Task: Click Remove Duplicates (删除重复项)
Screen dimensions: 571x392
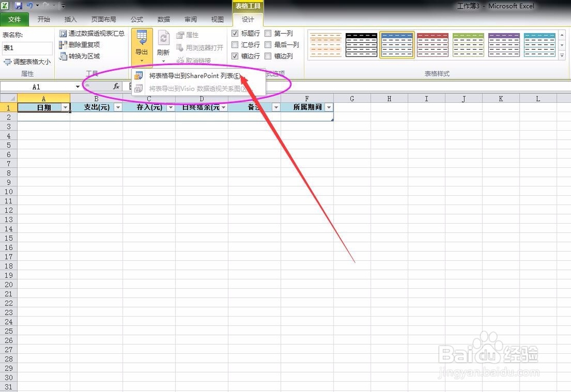Action: 79,45
